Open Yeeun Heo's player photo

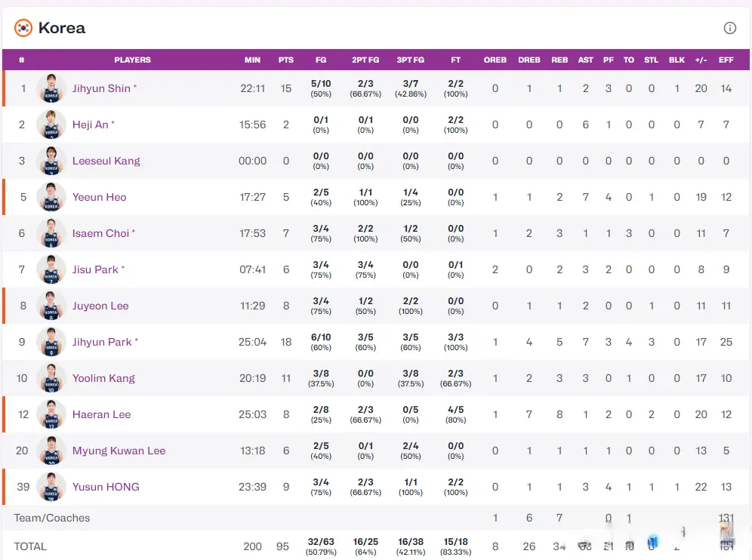point(51,197)
